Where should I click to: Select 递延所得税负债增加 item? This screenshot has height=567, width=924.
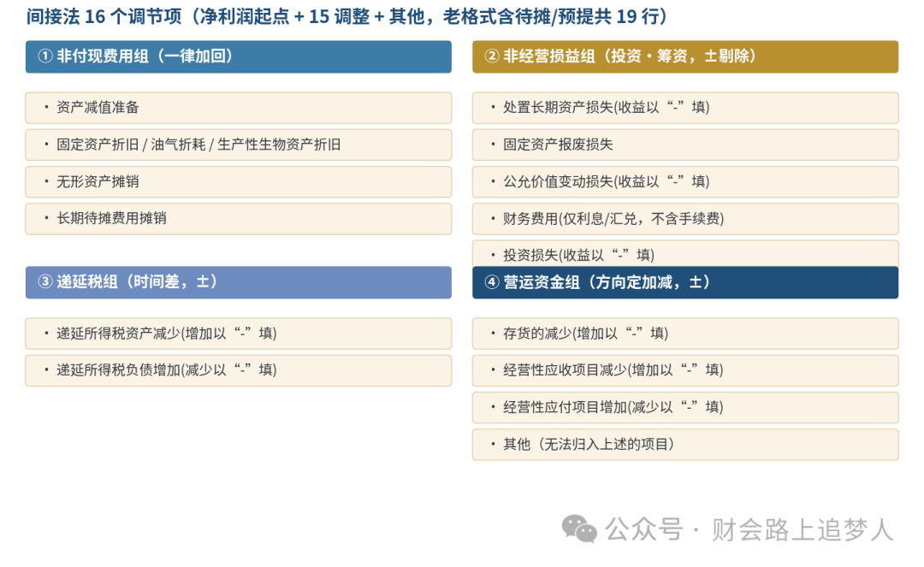click(239, 370)
